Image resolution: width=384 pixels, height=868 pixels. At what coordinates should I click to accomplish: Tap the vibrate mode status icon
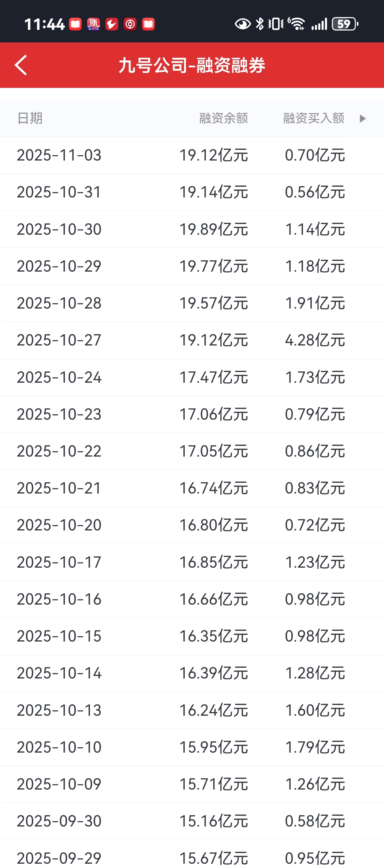[x=276, y=24]
